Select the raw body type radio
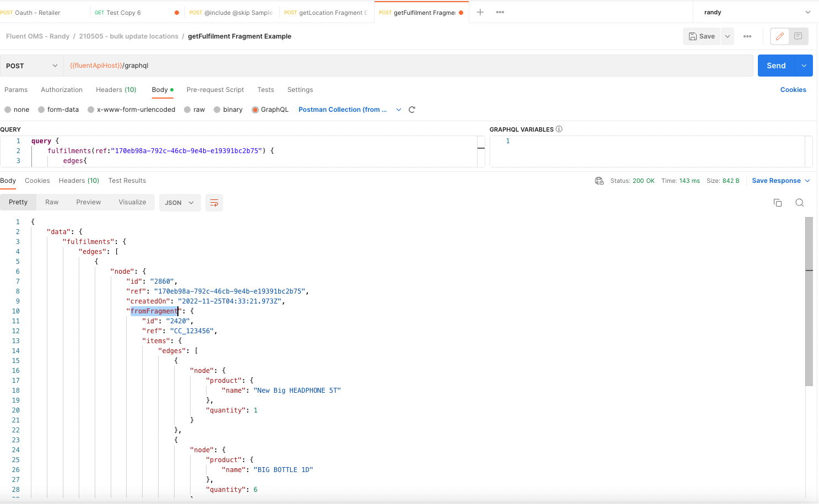819x504 pixels. [188, 110]
